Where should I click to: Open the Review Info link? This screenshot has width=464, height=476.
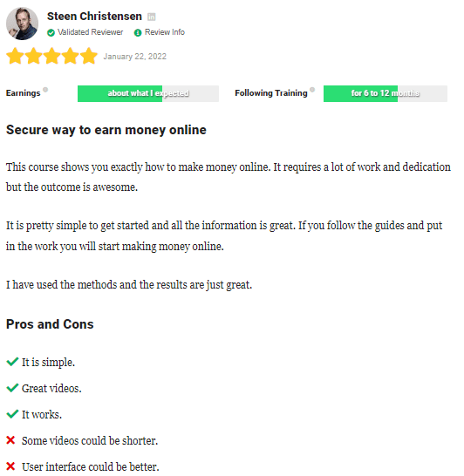[x=165, y=32]
